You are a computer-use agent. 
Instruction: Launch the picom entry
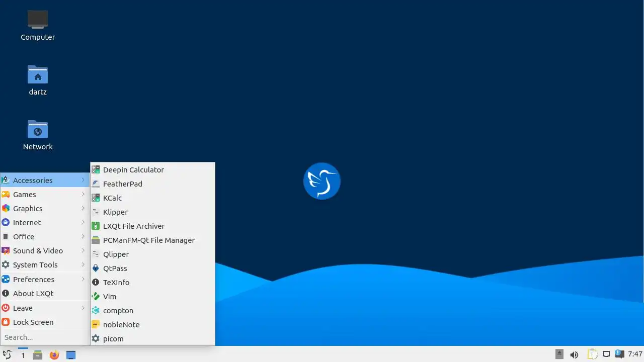click(152, 339)
